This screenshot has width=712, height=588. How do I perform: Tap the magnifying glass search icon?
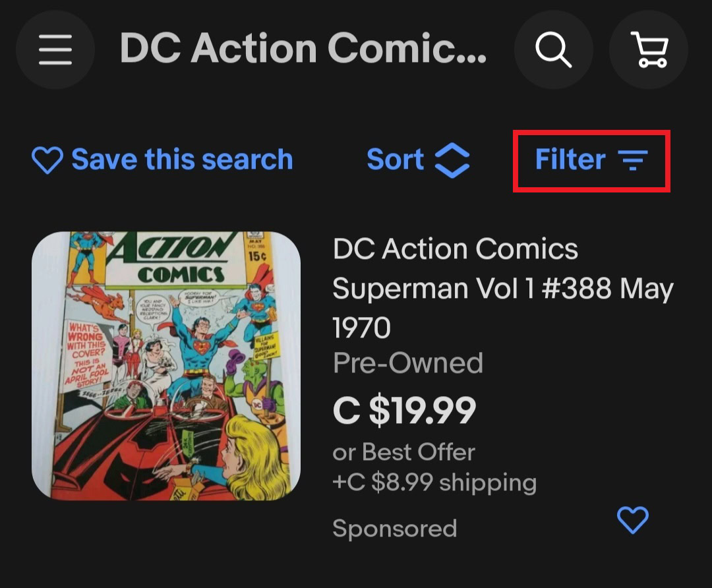pyautogui.click(x=553, y=49)
